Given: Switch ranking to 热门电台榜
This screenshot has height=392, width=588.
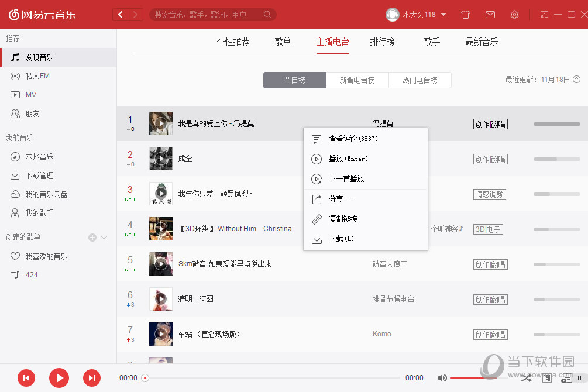Looking at the screenshot, I should pyautogui.click(x=420, y=80).
